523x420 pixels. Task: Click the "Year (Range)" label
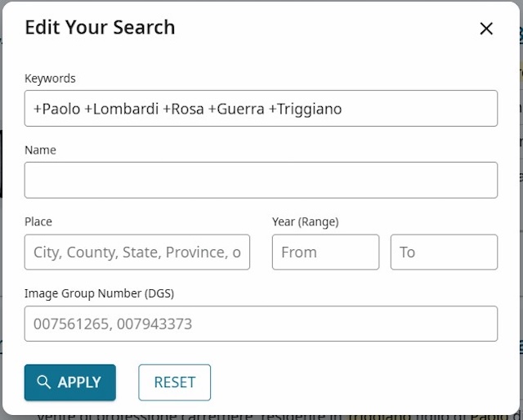click(305, 221)
